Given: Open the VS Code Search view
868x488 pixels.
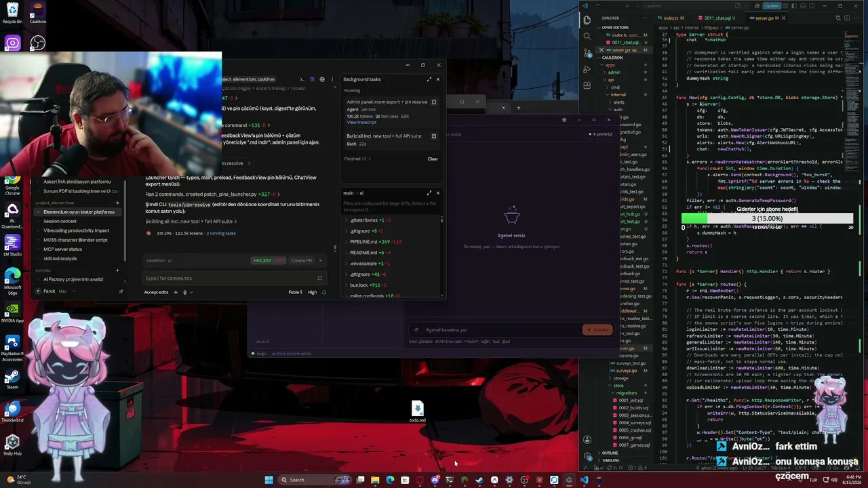Looking at the screenshot, I should [x=587, y=36].
